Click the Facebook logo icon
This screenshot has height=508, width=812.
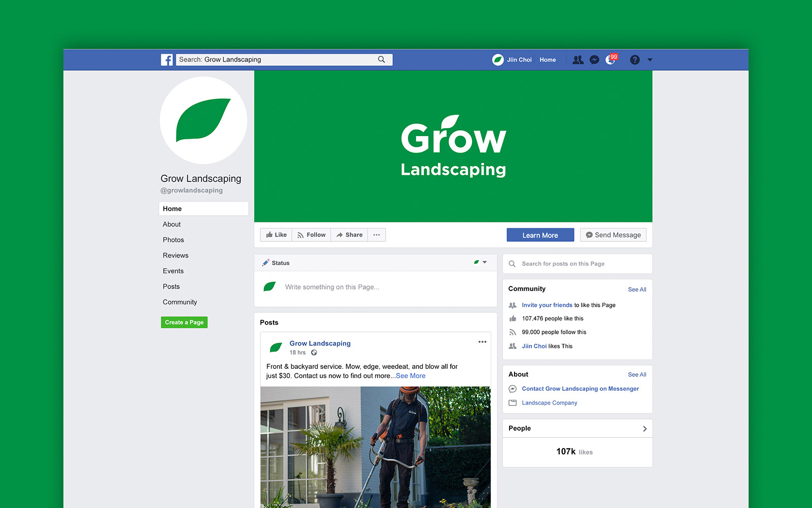point(167,60)
